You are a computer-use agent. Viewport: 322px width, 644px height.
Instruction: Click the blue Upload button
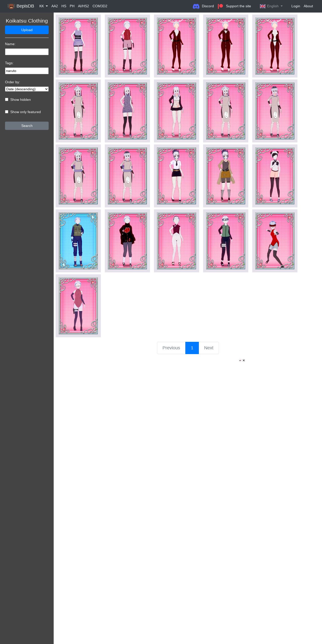click(27, 30)
